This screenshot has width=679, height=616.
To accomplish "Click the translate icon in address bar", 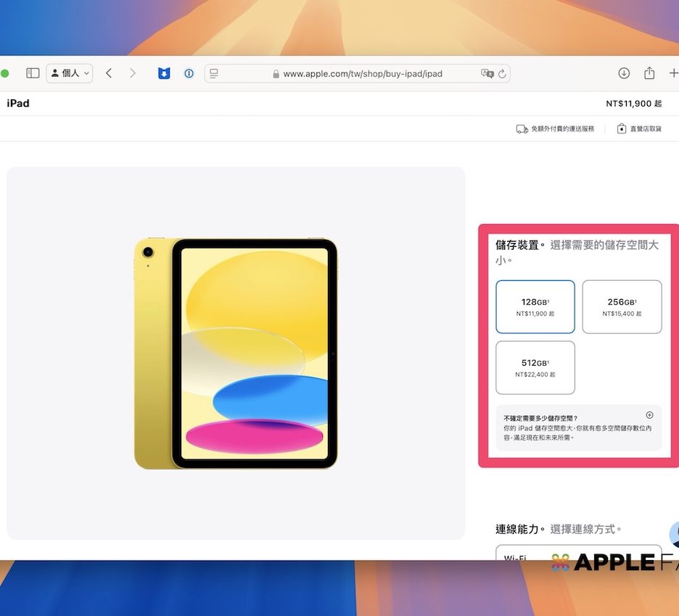I will pos(487,73).
